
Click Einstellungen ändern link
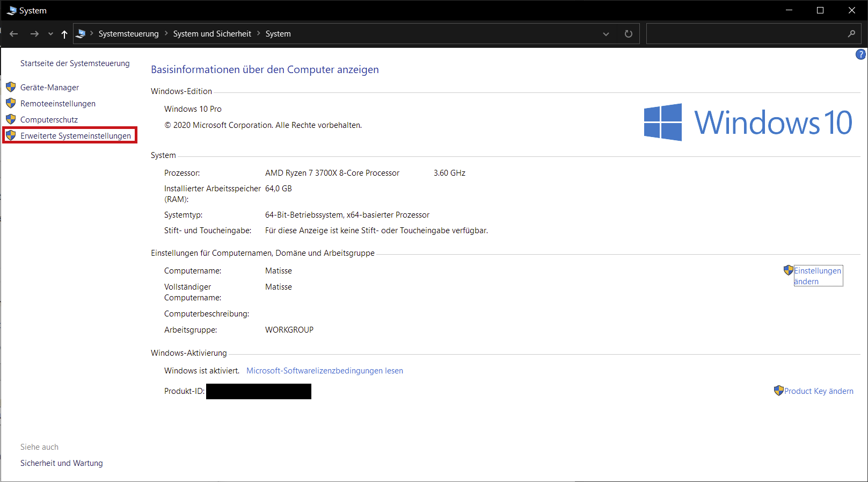(x=818, y=276)
